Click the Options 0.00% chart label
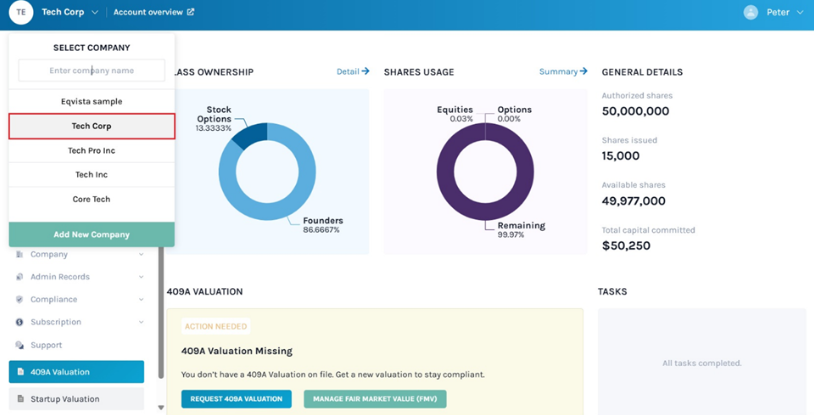Viewport: 814px width, 415px height. (x=514, y=114)
